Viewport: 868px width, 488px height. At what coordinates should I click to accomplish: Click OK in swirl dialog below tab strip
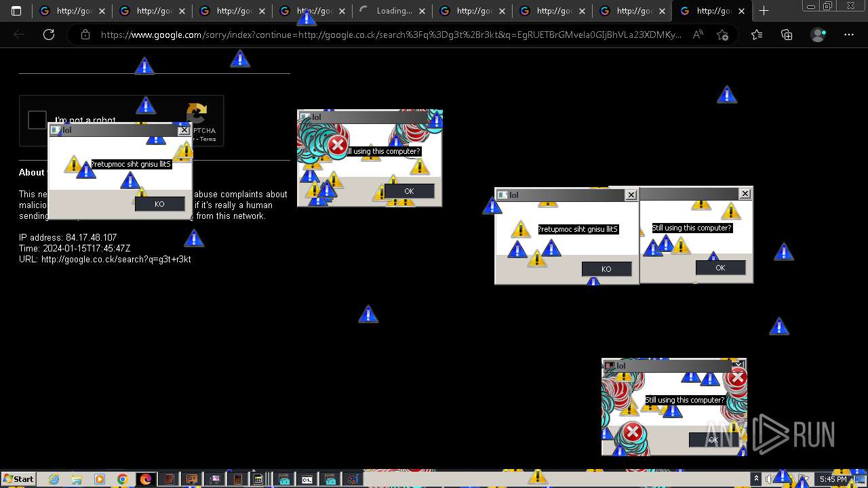(x=409, y=191)
